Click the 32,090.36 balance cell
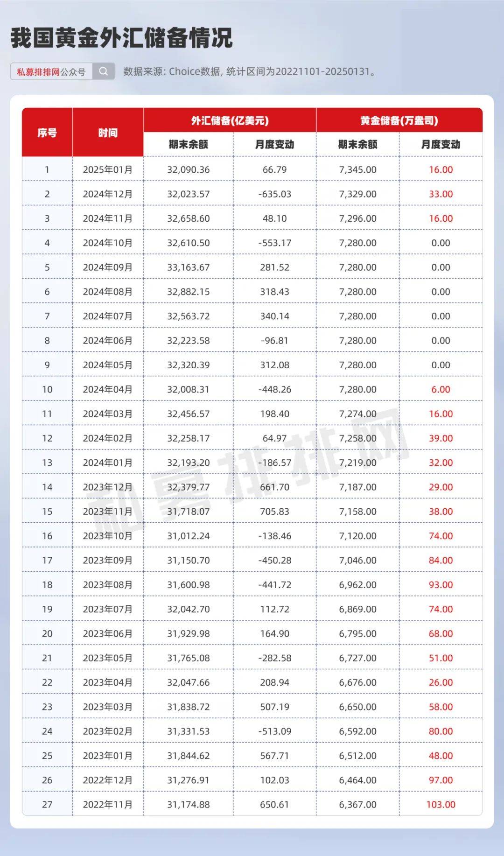This screenshot has width=504, height=856. tap(189, 169)
